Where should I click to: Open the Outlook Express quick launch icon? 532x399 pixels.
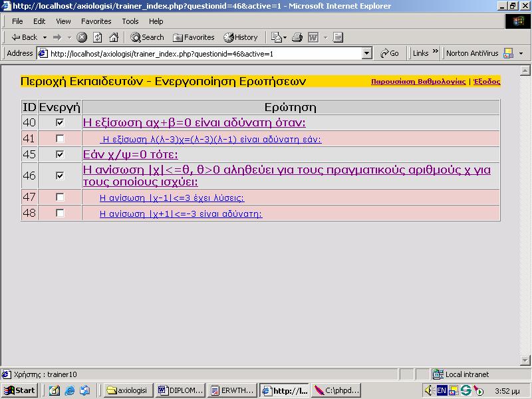(85, 390)
